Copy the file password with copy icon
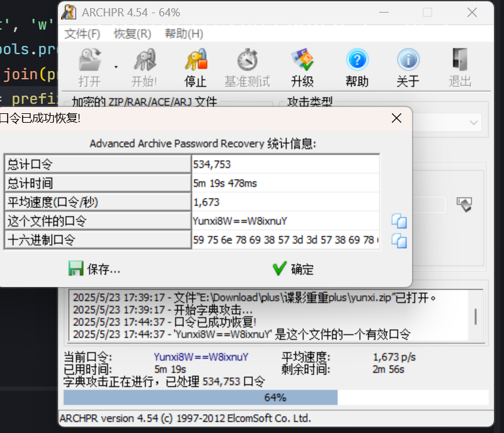Screen dimensions: 504x433 (x=399, y=221)
